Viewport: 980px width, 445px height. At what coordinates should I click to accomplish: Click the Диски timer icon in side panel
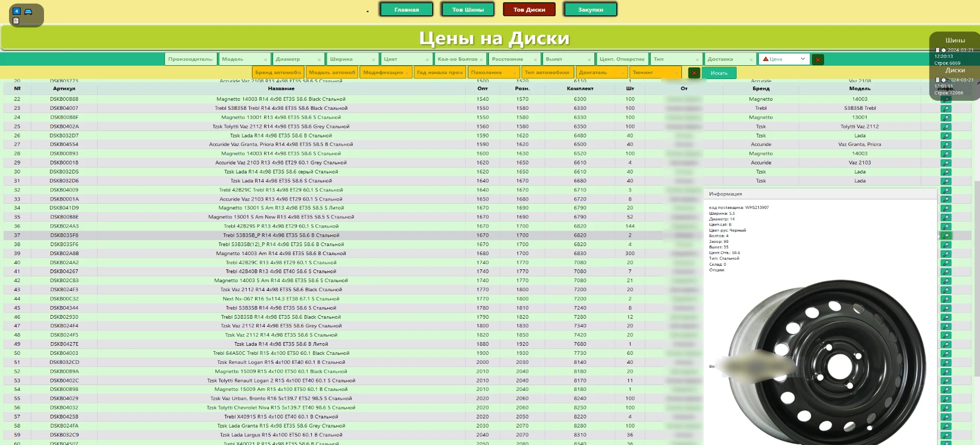tap(943, 80)
